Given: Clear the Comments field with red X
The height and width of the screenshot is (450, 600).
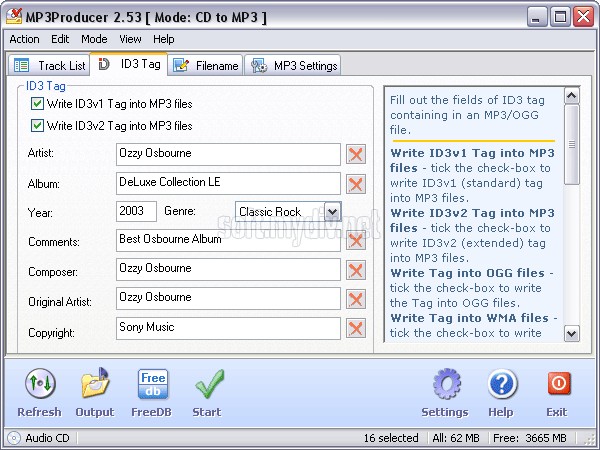Looking at the screenshot, I should 356,241.
